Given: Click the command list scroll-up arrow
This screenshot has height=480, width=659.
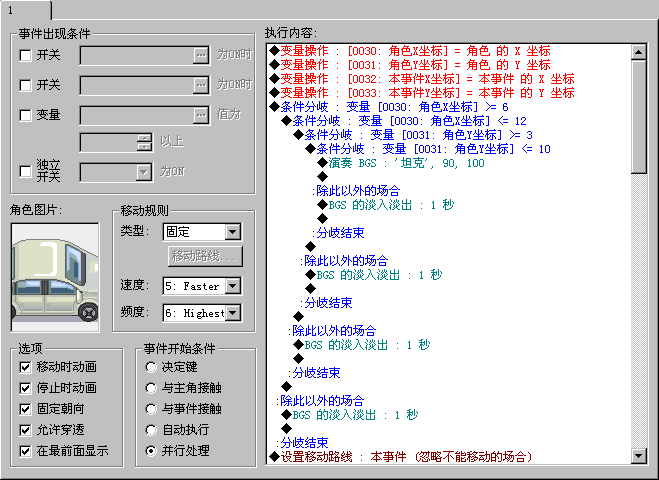Looking at the screenshot, I should point(638,52).
